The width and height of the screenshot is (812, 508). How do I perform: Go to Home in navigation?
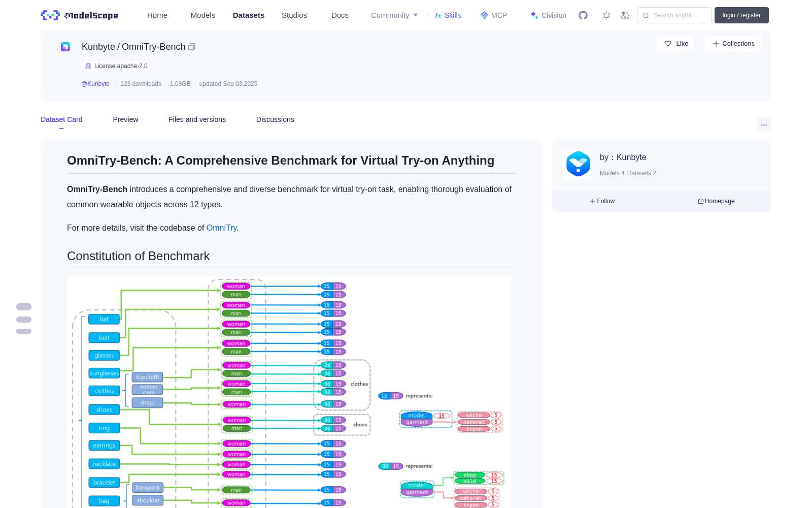coord(157,15)
